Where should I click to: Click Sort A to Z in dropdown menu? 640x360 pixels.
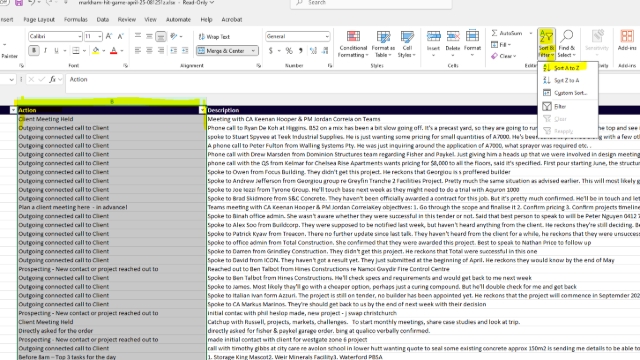[x=567, y=68]
